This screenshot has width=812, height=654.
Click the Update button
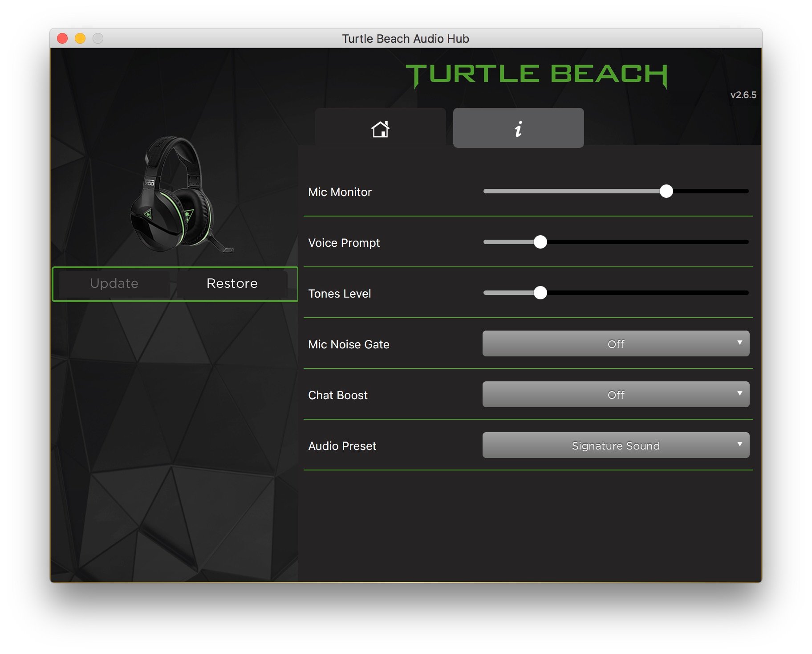coord(114,284)
